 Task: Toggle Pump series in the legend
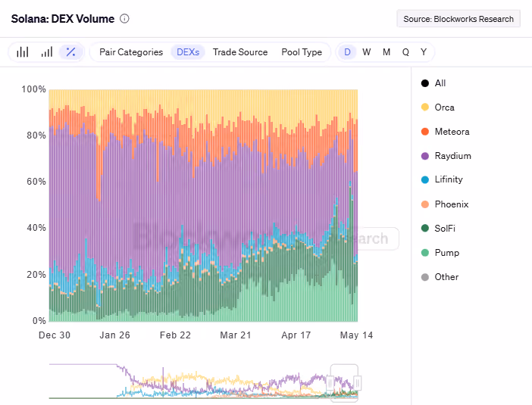click(x=440, y=253)
